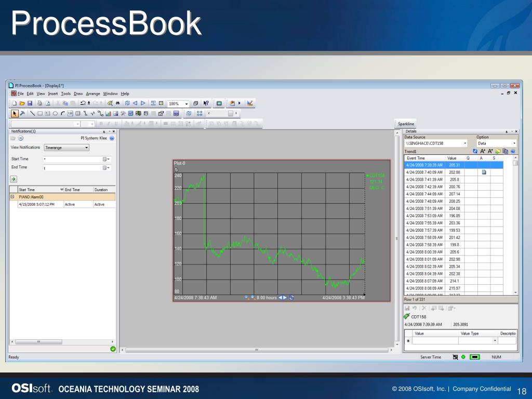Open the View menu

pos(41,94)
